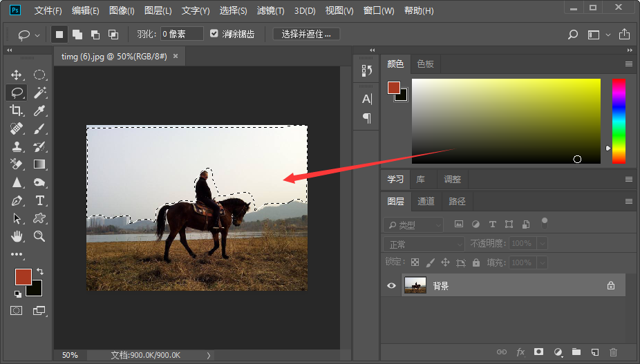This screenshot has height=364, width=640.
Task: Pick a color in the color field
Action: click(x=506, y=121)
